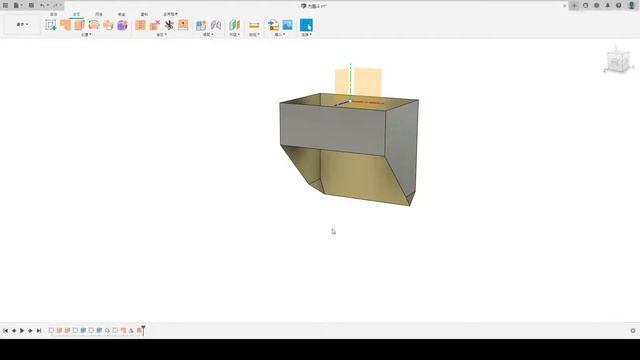
Task: Open the user profile avatar
Action: click(631, 6)
